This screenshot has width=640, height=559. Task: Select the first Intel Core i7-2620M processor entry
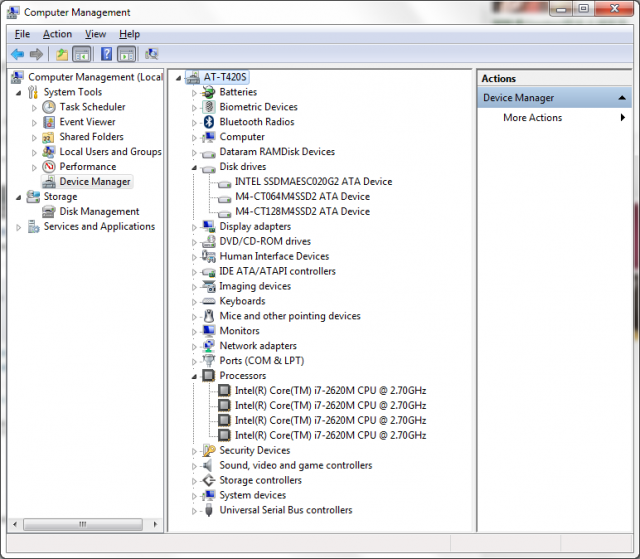click(x=330, y=390)
